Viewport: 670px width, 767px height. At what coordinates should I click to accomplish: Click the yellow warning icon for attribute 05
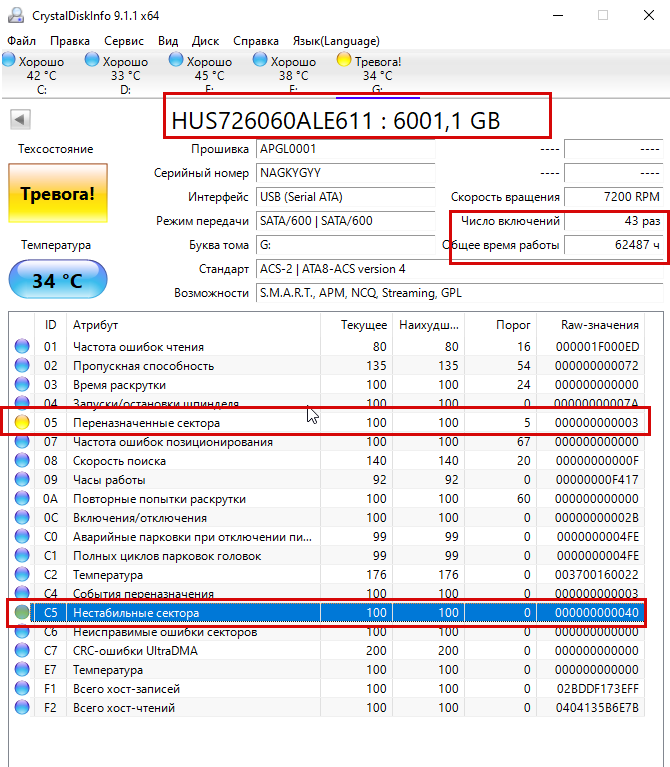[22, 422]
